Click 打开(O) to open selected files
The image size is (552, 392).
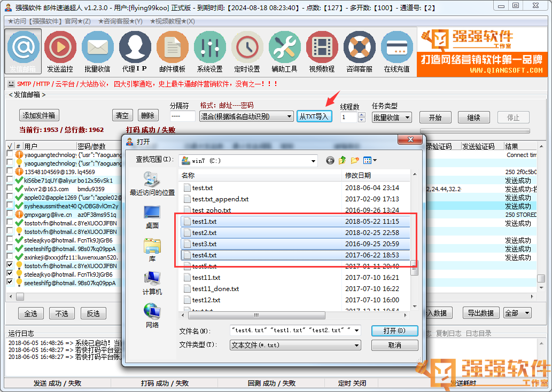coord(394,331)
